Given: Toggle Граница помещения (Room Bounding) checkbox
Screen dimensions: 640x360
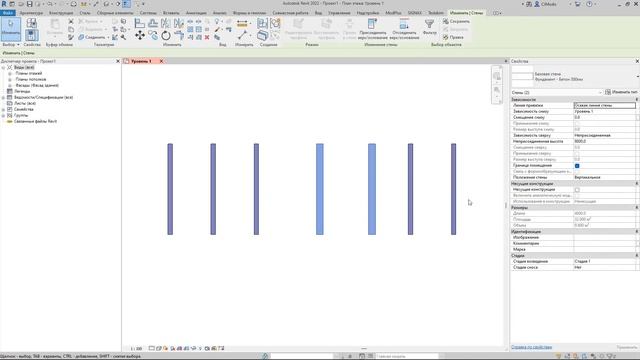Looking at the screenshot, I should [577, 166].
